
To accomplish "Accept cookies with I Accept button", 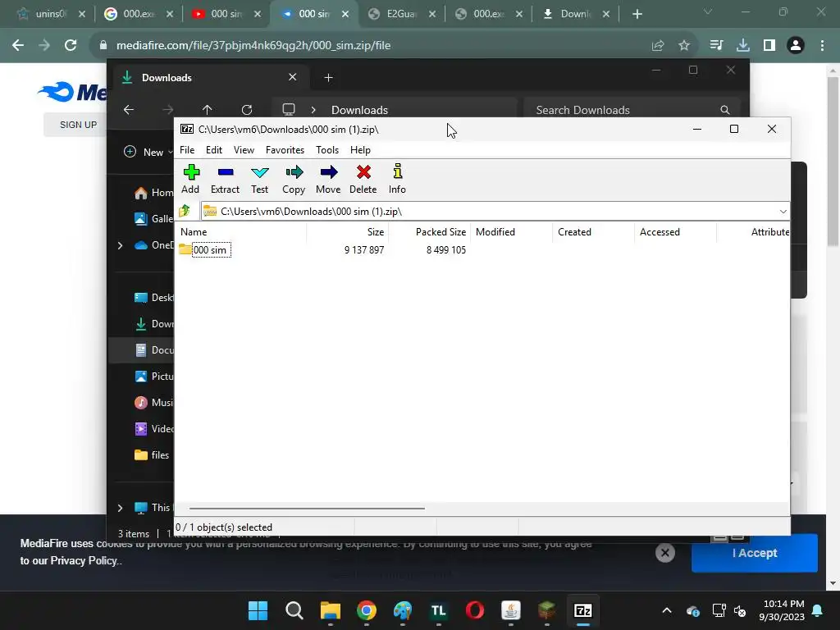I will (755, 553).
